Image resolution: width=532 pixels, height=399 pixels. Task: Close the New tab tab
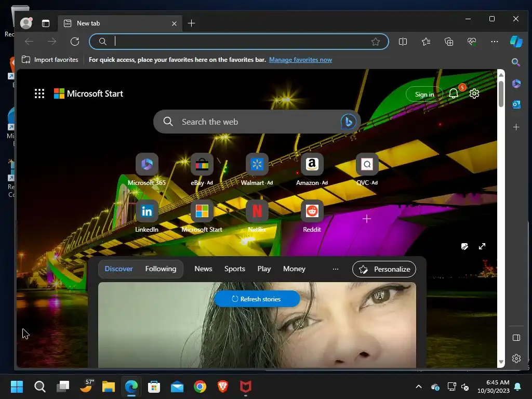[x=174, y=23]
